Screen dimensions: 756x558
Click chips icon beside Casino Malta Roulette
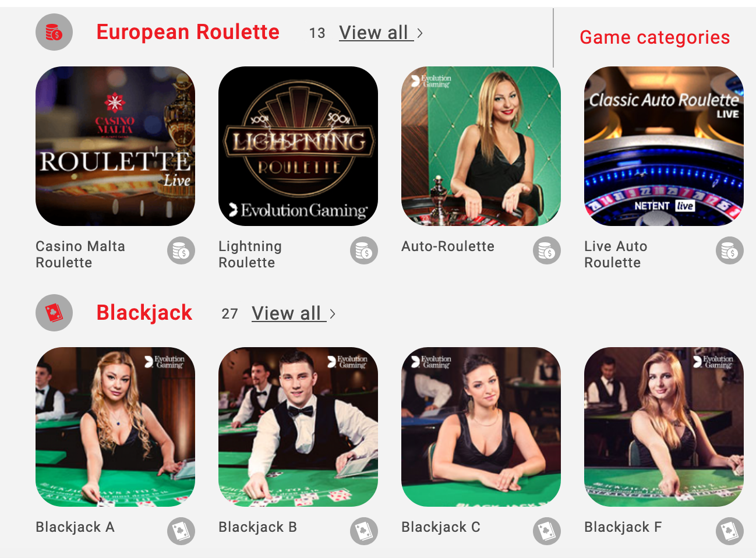181,250
